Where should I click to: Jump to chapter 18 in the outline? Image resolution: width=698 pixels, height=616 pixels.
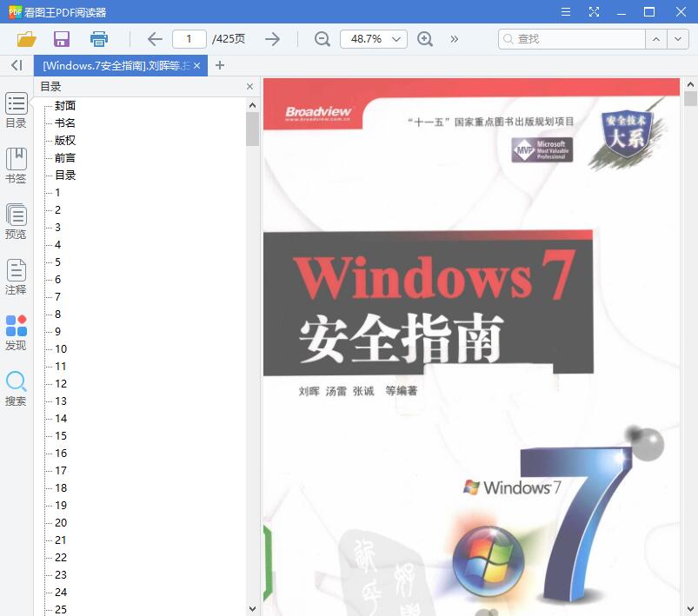61,487
